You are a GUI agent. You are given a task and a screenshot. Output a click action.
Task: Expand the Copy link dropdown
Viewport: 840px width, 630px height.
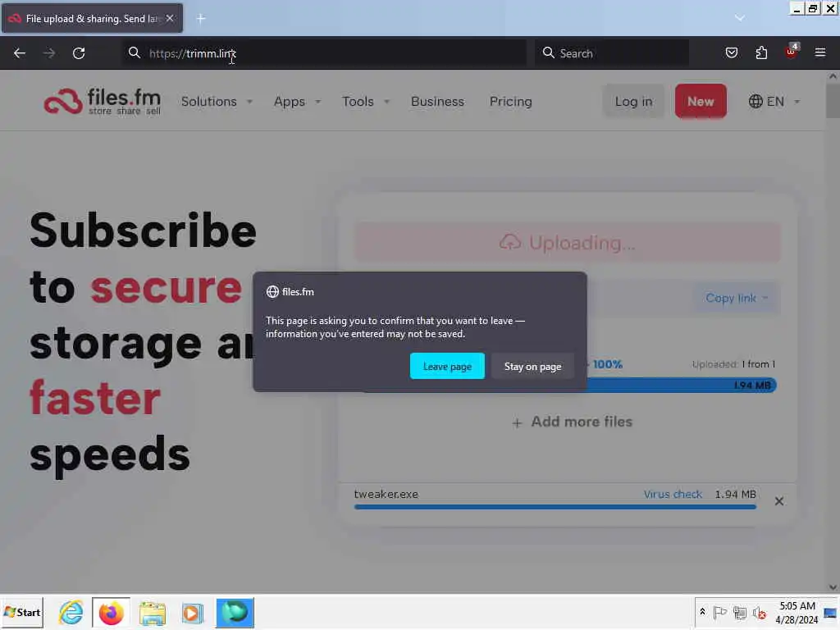736,298
